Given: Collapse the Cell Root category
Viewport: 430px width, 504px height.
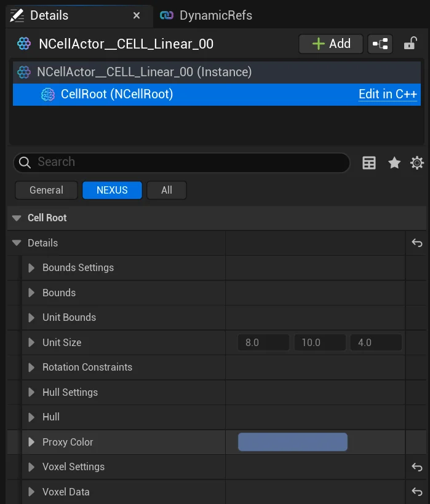Looking at the screenshot, I should coord(17,218).
